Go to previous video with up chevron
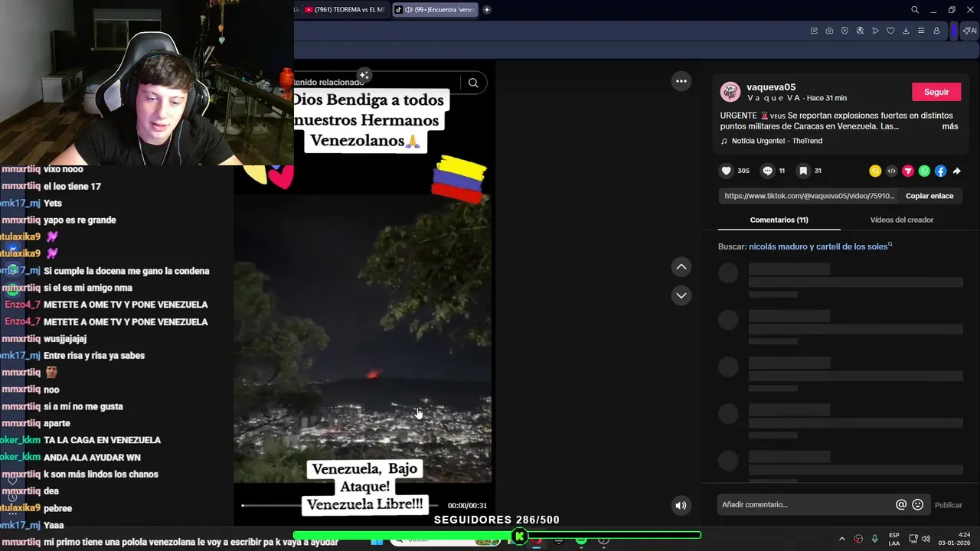 pyautogui.click(x=681, y=267)
